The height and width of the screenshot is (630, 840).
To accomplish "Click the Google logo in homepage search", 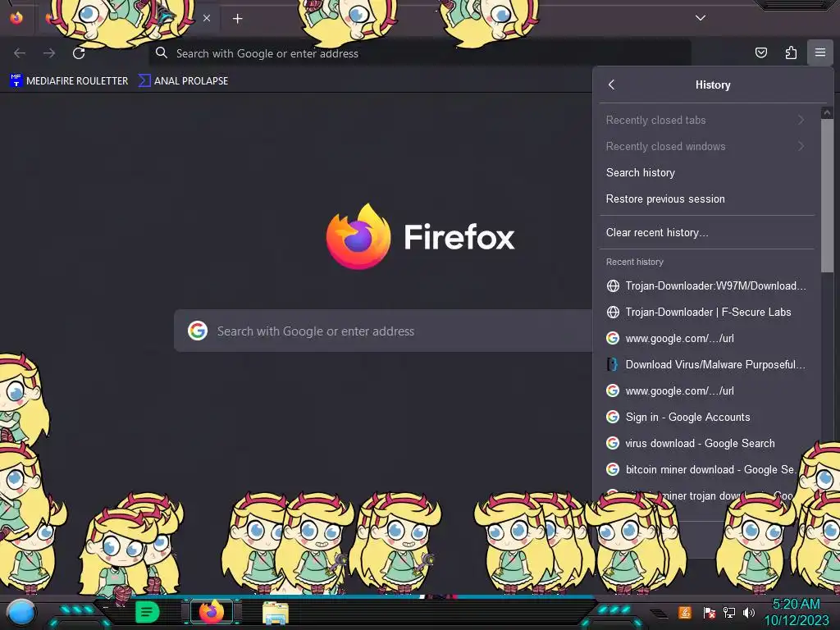I will click(198, 331).
